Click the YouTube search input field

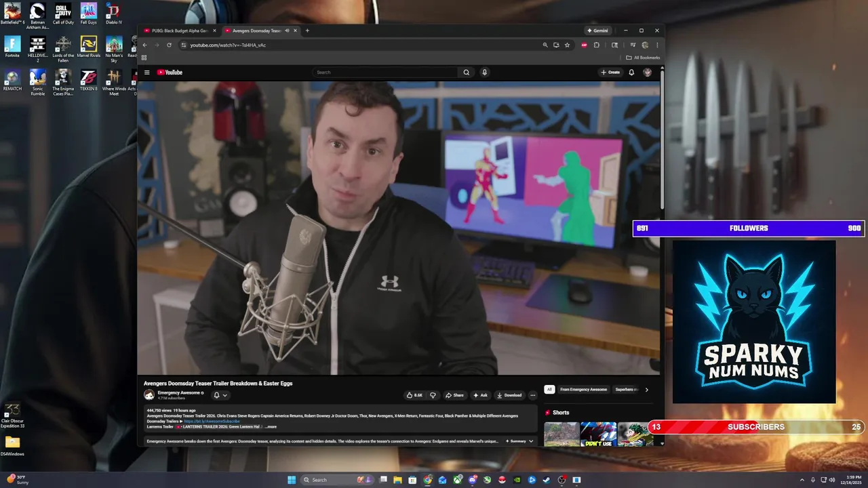click(x=385, y=73)
